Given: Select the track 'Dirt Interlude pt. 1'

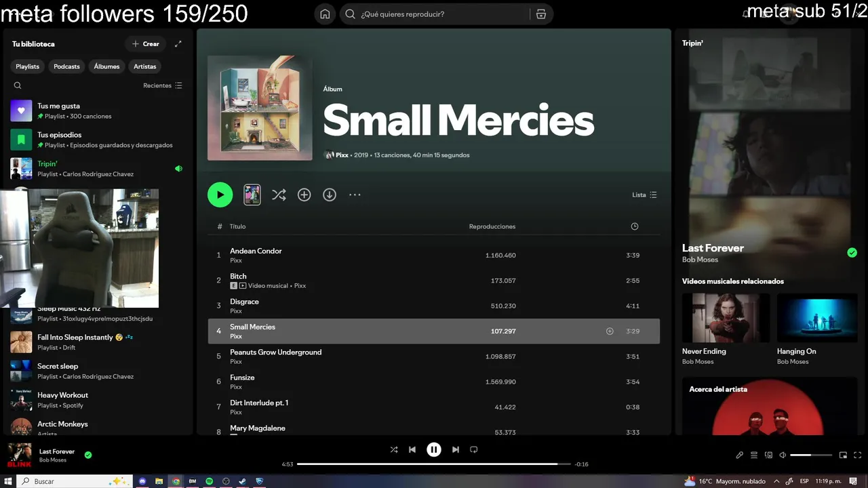Looking at the screenshot, I should click(x=433, y=407).
